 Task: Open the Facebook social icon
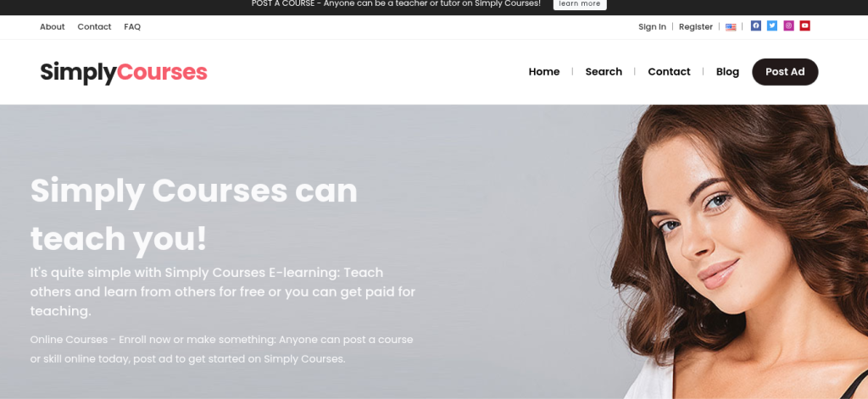click(x=755, y=25)
